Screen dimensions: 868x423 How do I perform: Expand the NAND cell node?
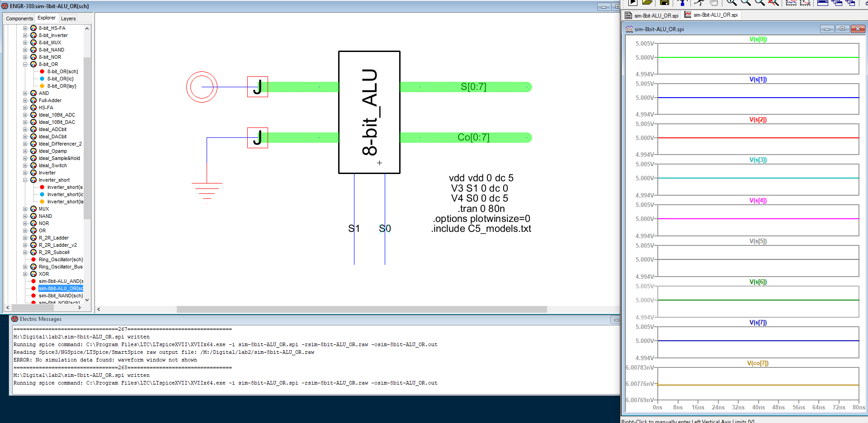click(x=25, y=216)
